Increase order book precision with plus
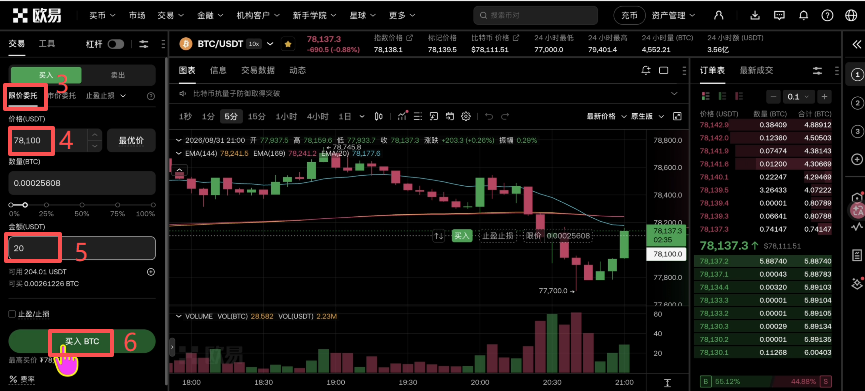The width and height of the screenshot is (865, 391). (x=824, y=97)
